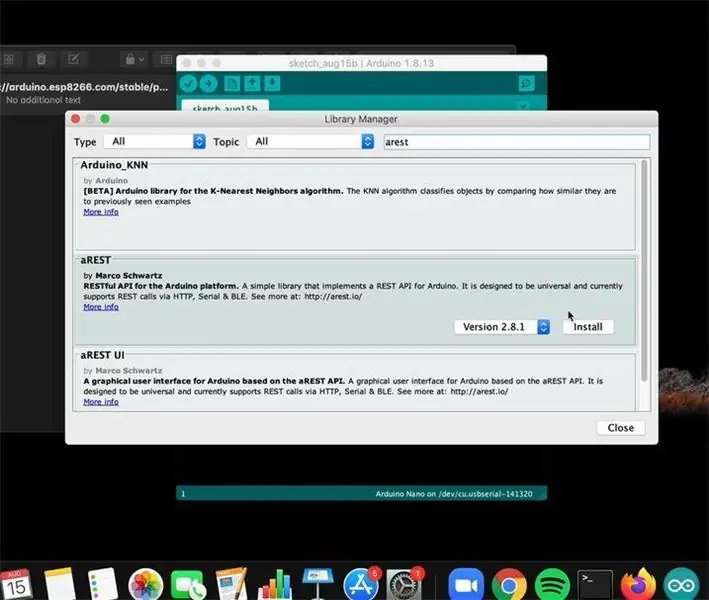Click the Open sketch up-arrow icon
709x600 pixels.
(252, 84)
